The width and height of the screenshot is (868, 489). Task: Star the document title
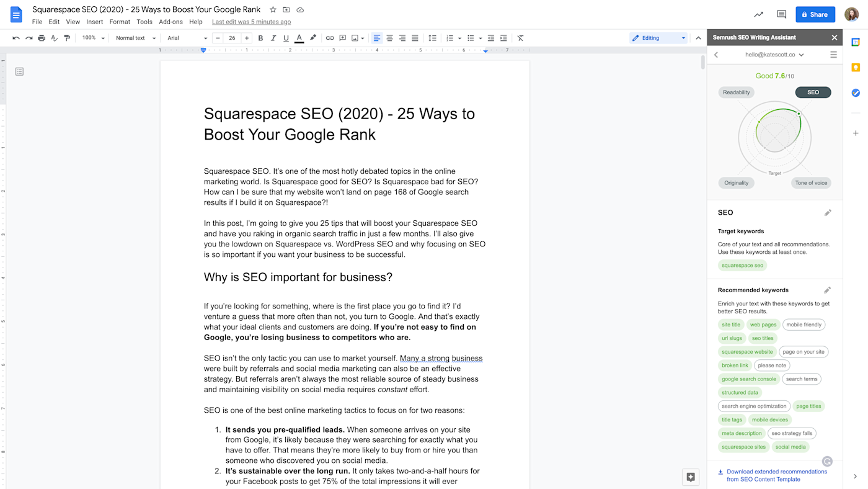273,10
